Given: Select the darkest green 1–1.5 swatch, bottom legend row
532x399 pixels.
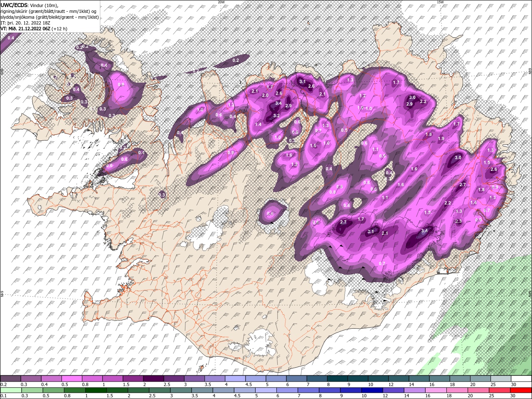Looking at the screenshot, I should click(x=96, y=390).
